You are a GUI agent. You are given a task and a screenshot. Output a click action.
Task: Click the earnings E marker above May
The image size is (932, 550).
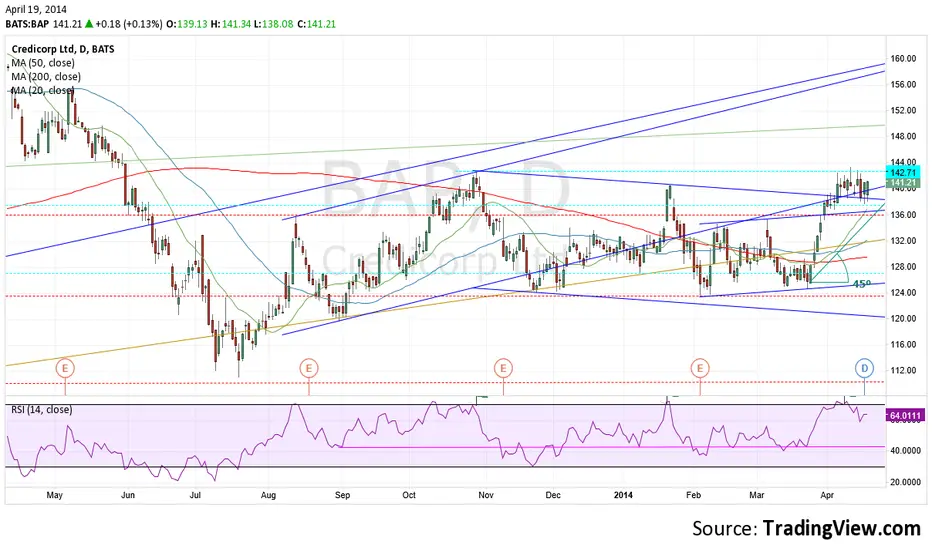(65, 368)
